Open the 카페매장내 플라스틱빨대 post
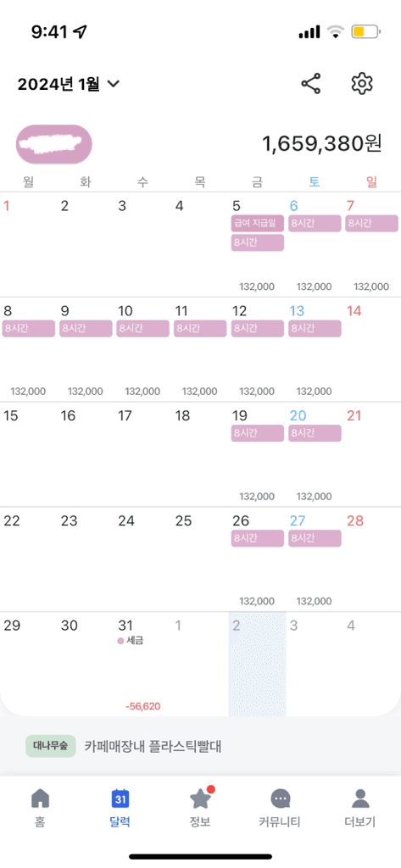This screenshot has height=868, width=401. click(153, 746)
